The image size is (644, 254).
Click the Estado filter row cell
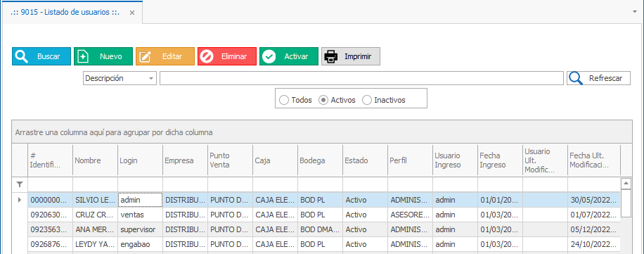[x=365, y=184]
